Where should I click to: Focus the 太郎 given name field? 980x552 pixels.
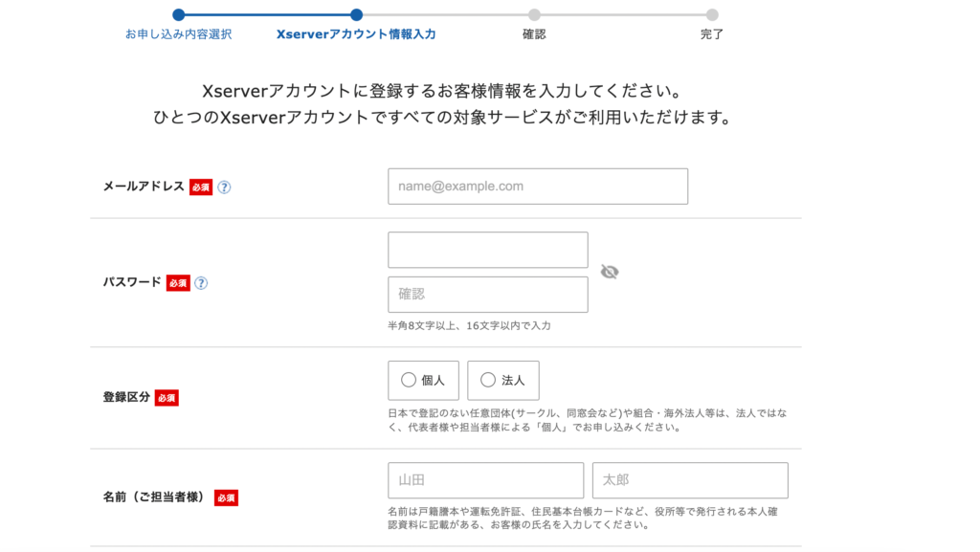pyautogui.click(x=690, y=480)
